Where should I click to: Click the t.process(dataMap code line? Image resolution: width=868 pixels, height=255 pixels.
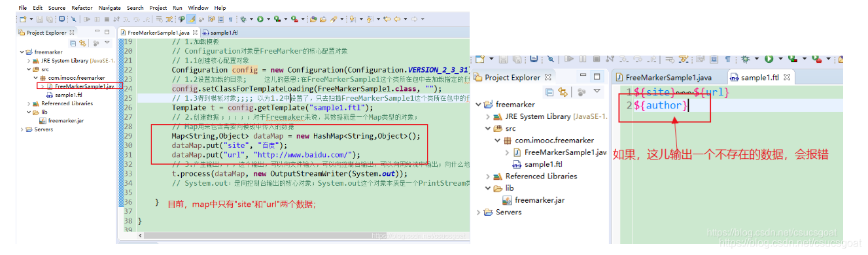pyautogui.click(x=290, y=173)
